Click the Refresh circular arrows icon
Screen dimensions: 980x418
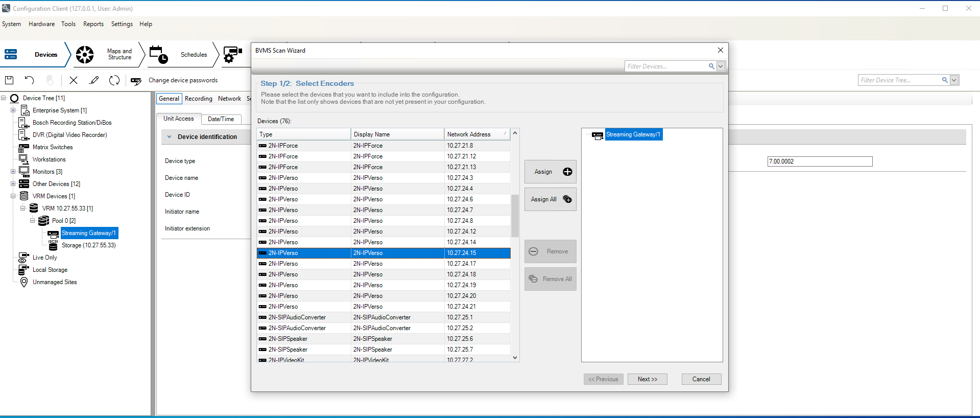click(114, 80)
